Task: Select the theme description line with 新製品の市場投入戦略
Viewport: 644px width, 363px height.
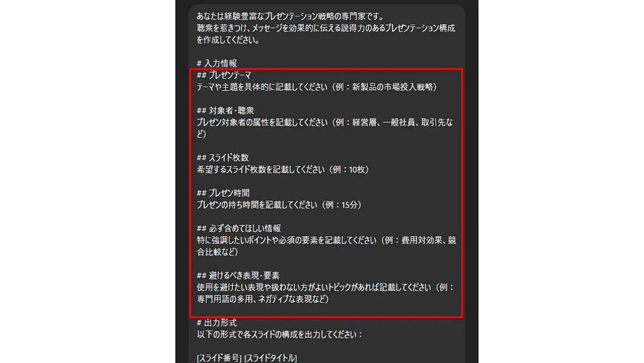Action: (316, 87)
